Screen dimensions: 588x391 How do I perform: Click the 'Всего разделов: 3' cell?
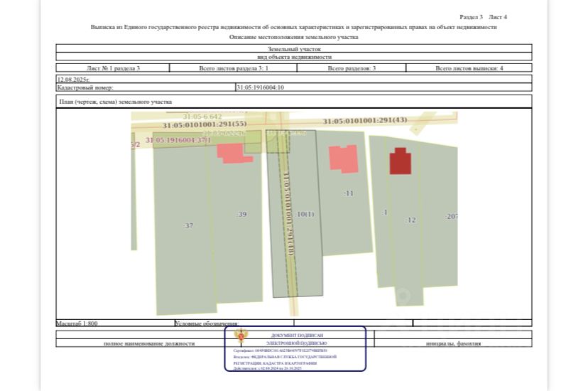click(x=352, y=68)
